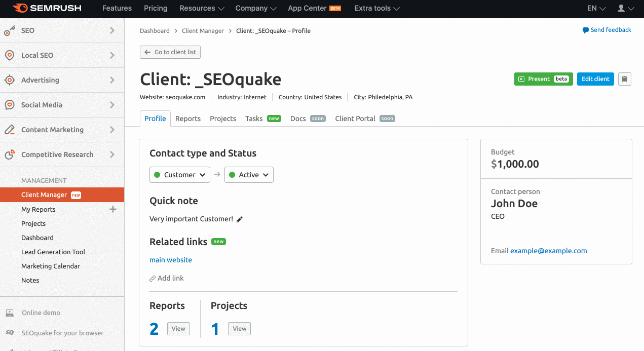Open My Reports in the sidebar
Screen dimensions: 644x351
click(39, 209)
